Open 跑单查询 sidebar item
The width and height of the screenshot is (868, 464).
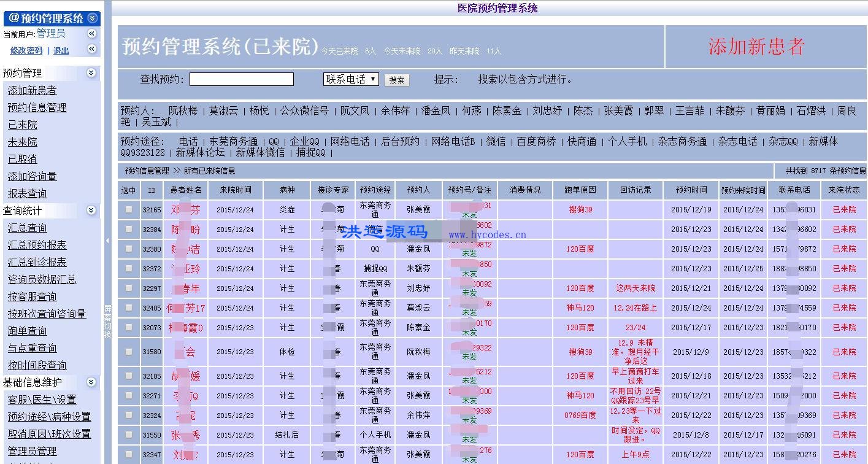point(27,331)
